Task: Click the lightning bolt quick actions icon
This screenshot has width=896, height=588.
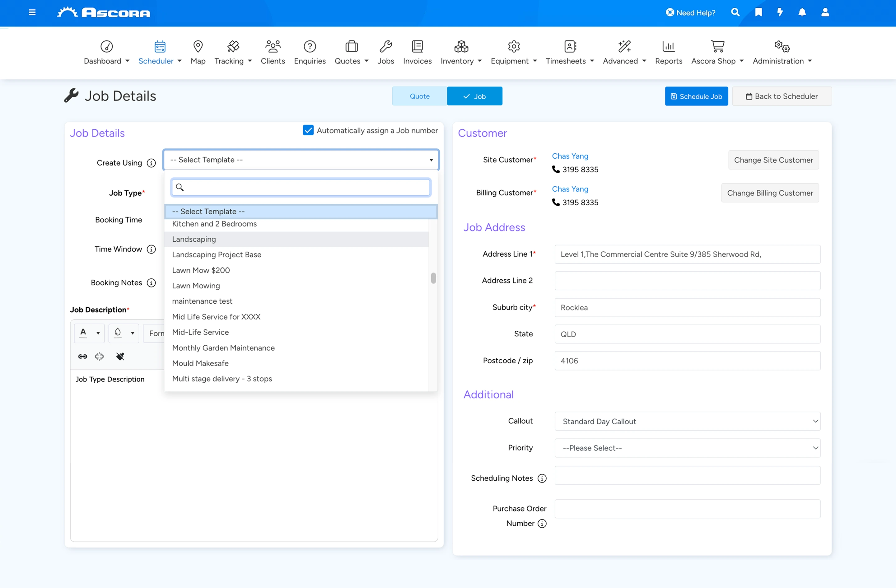Action: pyautogui.click(x=780, y=12)
